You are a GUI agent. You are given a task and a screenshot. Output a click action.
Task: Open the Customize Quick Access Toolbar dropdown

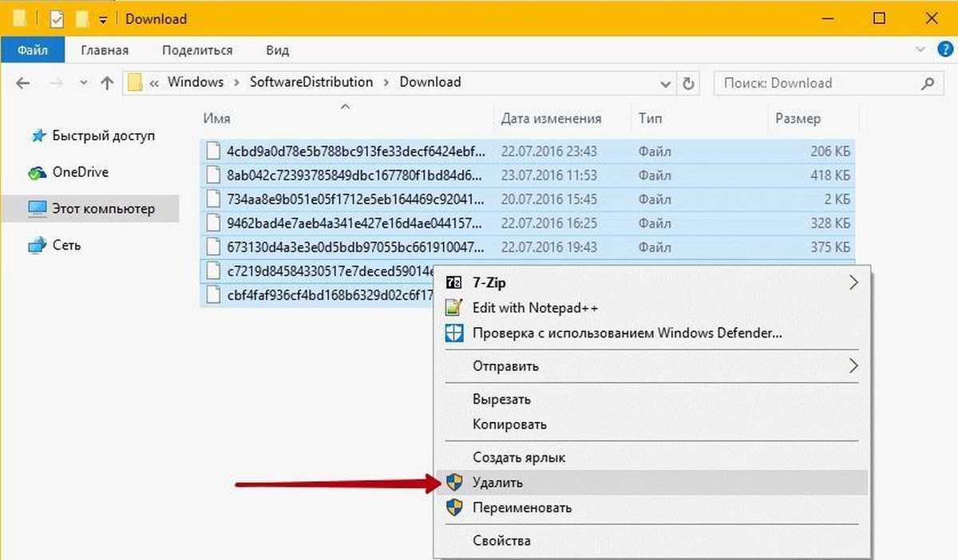[104, 19]
